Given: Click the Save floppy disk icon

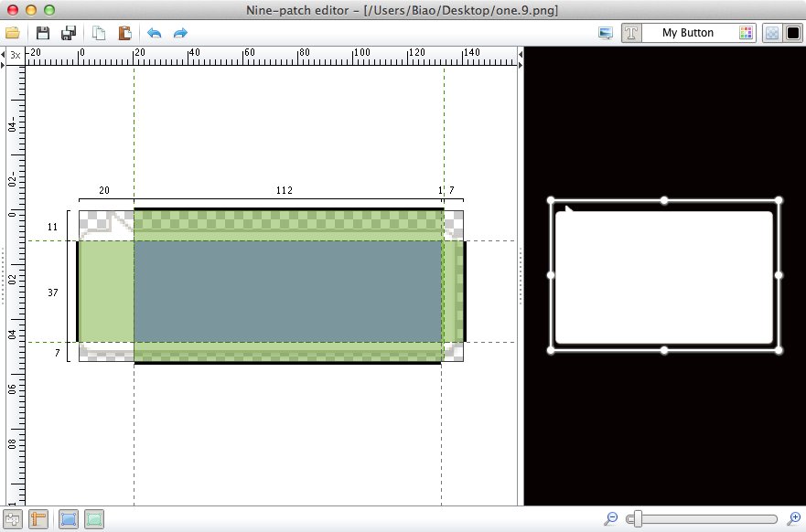Looking at the screenshot, I should click(43, 33).
